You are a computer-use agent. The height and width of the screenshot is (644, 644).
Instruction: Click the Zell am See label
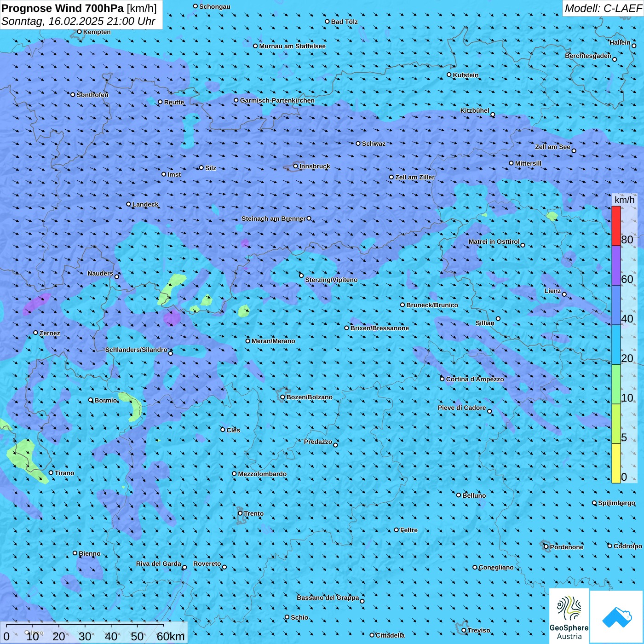[x=552, y=147]
